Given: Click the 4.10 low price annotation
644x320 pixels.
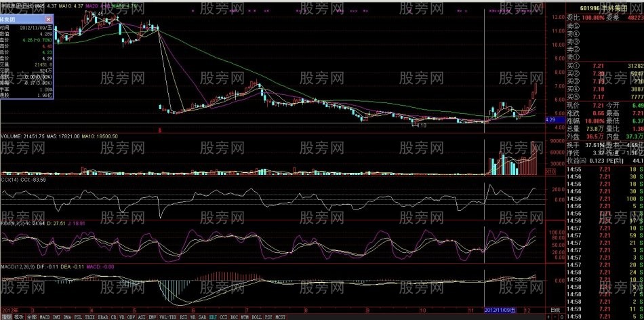Looking at the screenshot, I should click(420, 125).
